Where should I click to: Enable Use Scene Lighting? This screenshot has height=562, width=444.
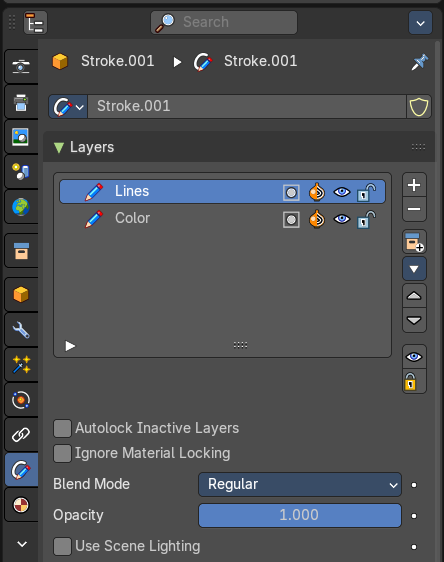(62, 547)
